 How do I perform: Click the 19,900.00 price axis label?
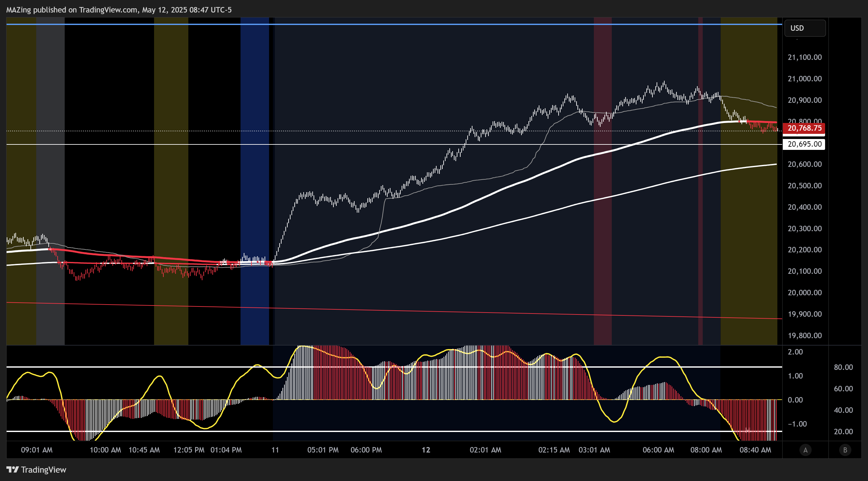(804, 314)
